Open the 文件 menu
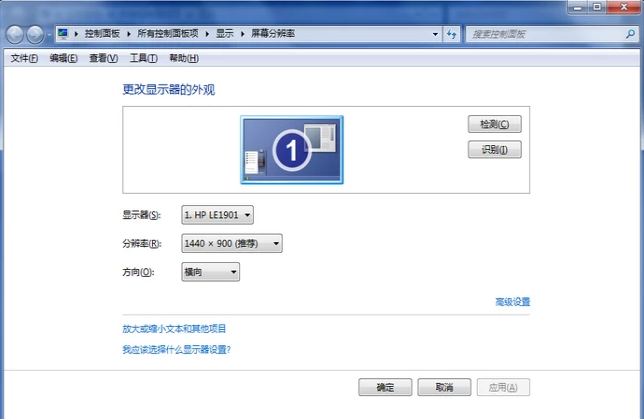Viewport: 644px width, 419px height. [x=23, y=58]
